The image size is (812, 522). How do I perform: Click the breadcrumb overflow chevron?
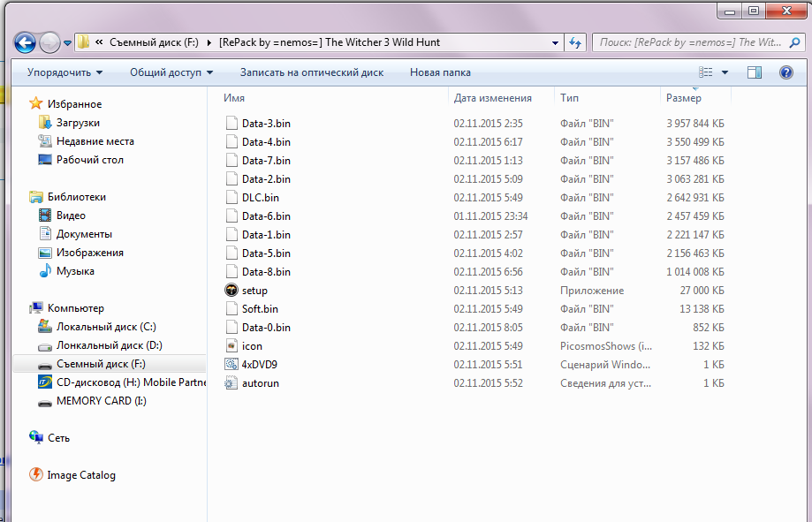99,42
